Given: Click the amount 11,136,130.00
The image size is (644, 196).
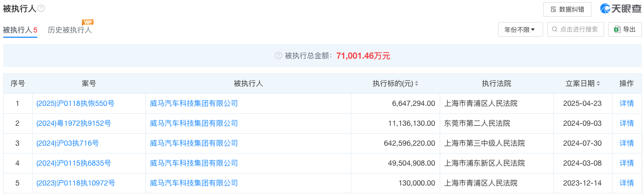Looking at the screenshot, I should coord(412,123).
